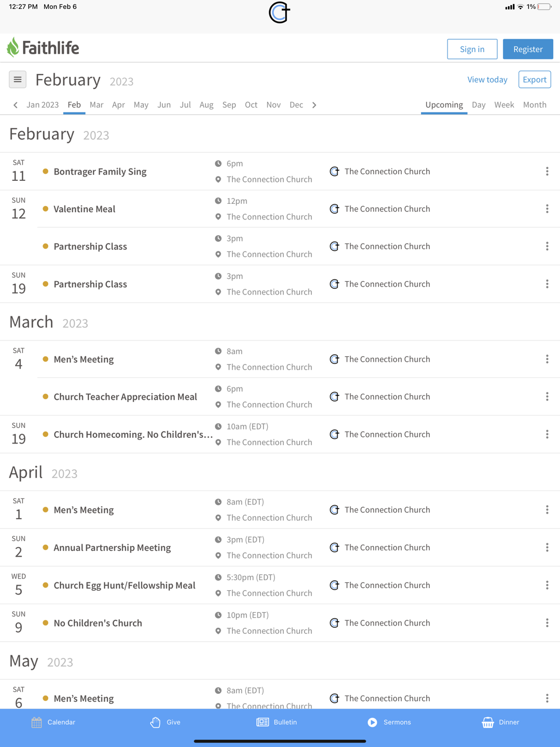Select the Jun month tab
Screen dimensions: 560x747
click(x=164, y=105)
